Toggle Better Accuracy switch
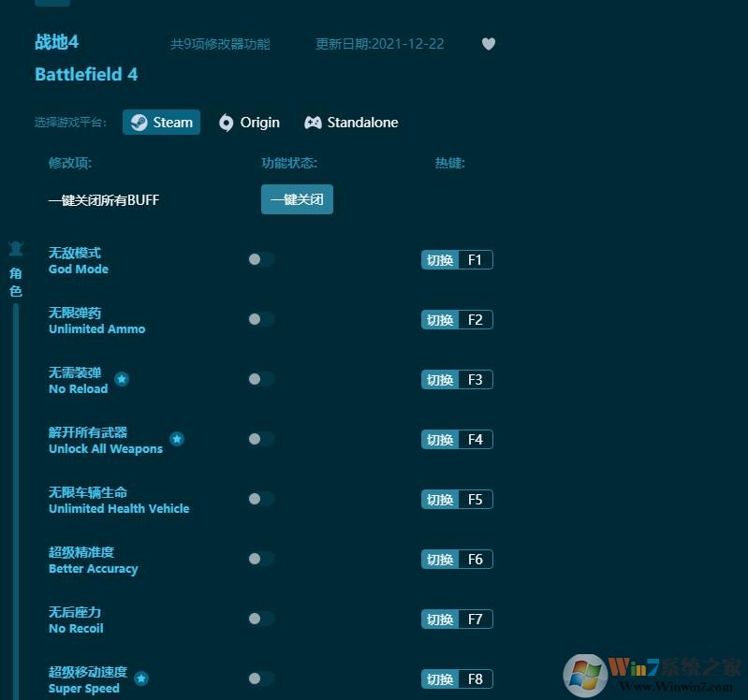 pyautogui.click(x=261, y=559)
